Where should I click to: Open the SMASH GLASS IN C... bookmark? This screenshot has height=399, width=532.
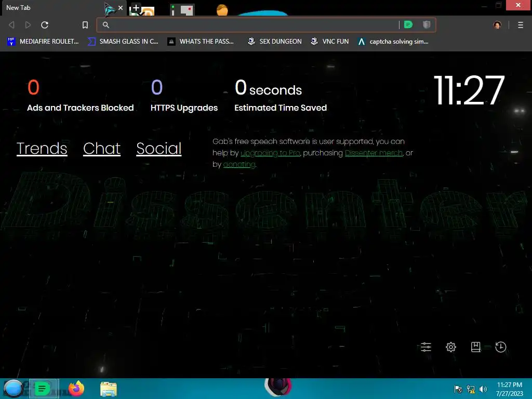tap(123, 42)
